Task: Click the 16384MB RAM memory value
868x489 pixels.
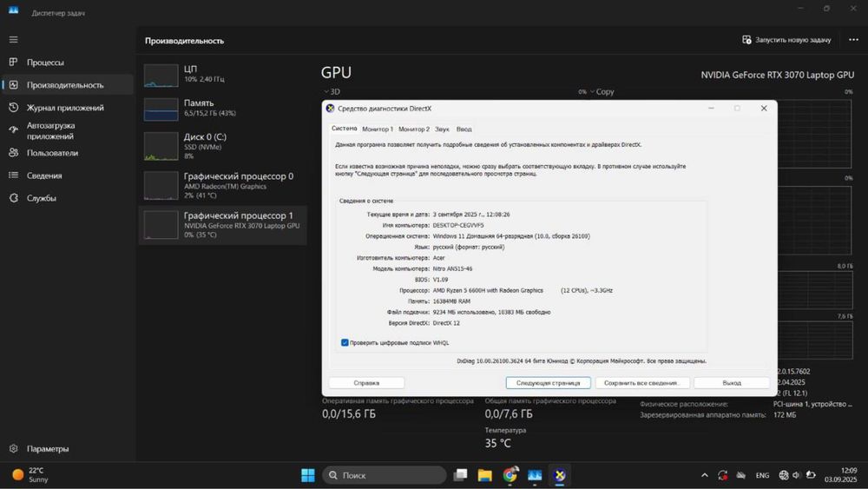Action: click(451, 301)
